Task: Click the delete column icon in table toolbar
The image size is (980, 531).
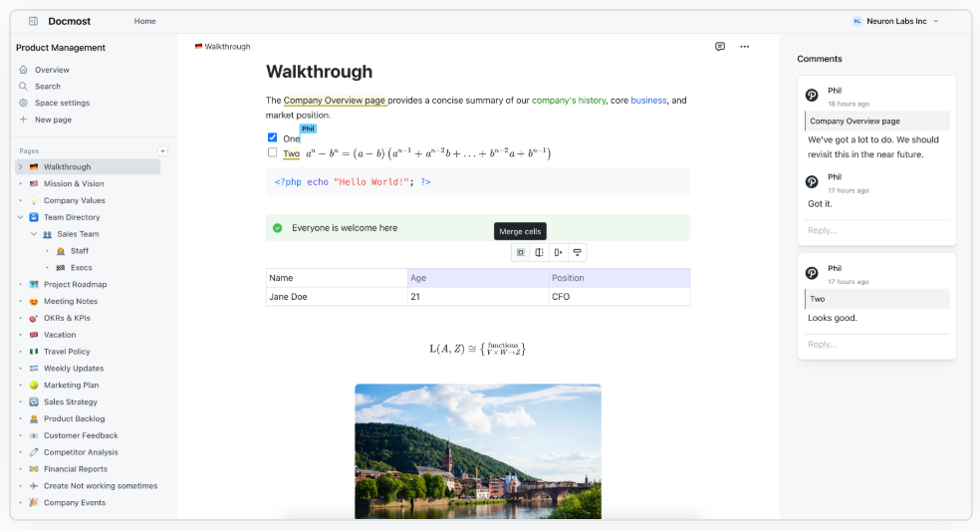Action: 558,253
